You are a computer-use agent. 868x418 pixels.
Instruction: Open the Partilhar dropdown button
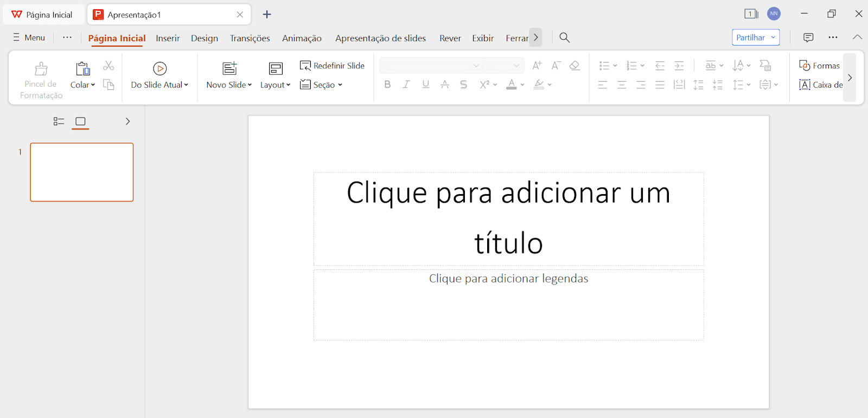(756, 37)
